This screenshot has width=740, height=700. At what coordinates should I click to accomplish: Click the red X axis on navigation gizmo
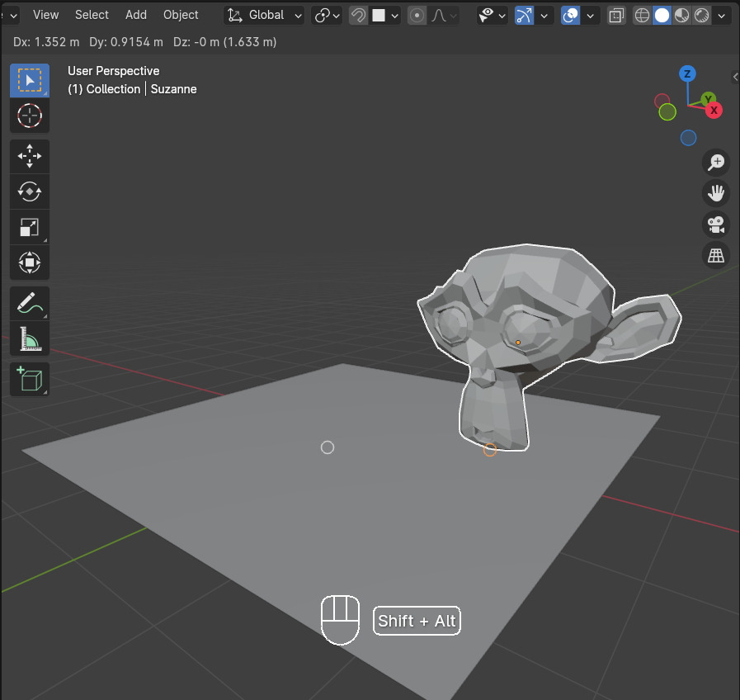[714, 111]
